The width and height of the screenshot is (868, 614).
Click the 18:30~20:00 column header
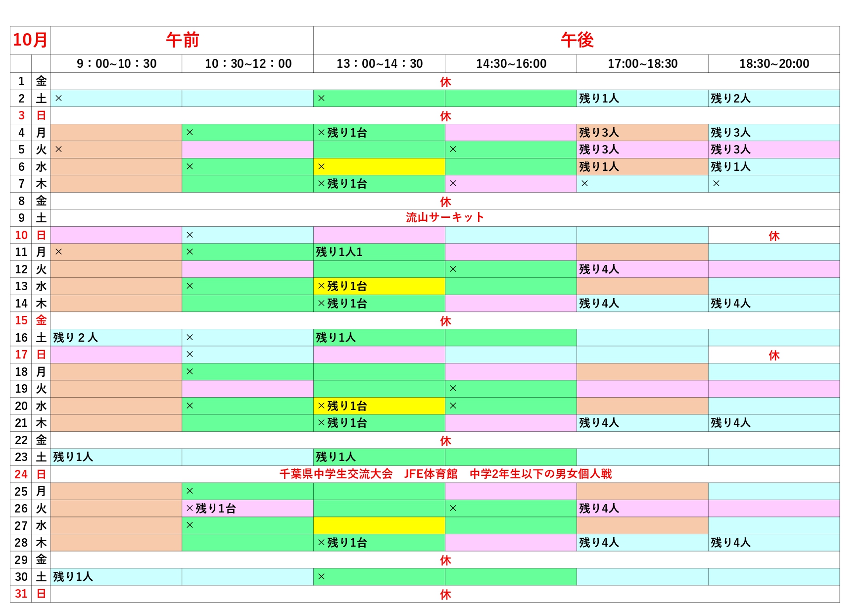click(x=774, y=63)
